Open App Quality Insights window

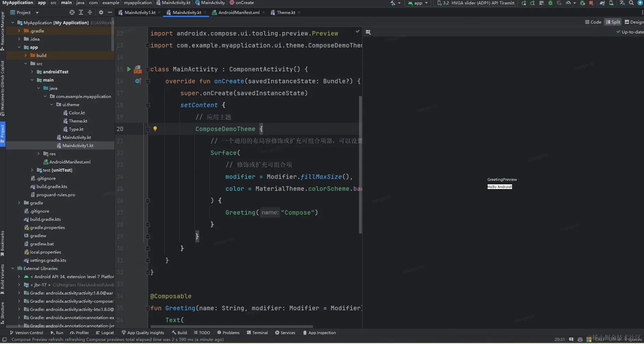point(143,333)
